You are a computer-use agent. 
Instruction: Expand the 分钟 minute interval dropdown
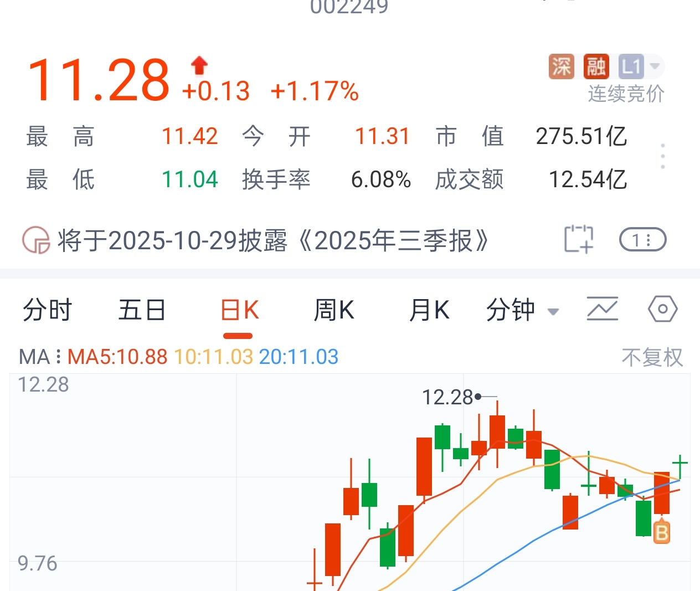(522, 310)
